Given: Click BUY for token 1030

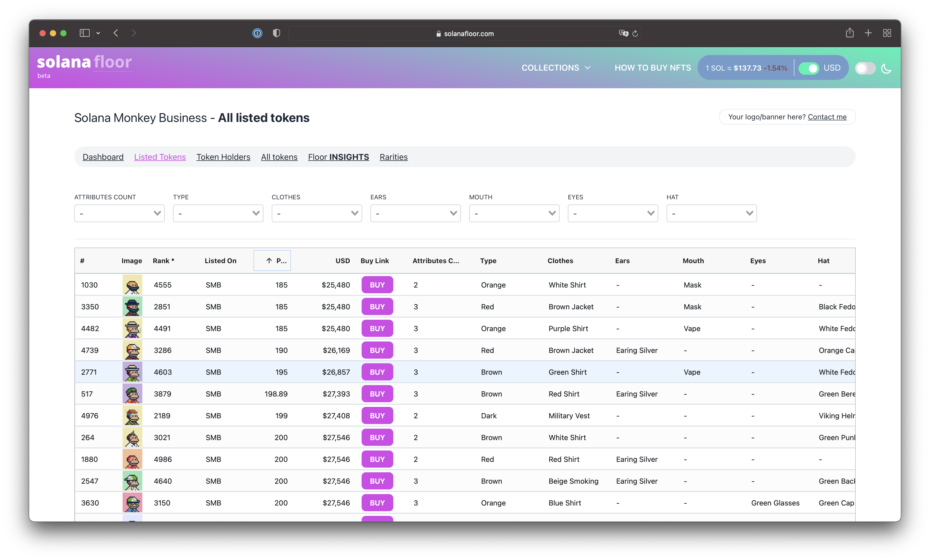Looking at the screenshot, I should (377, 285).
